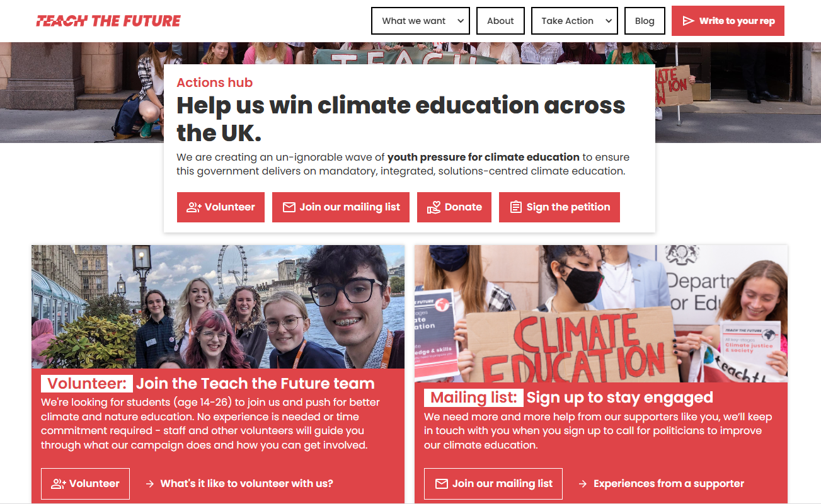This screenshot has height=504, width=821.
Task: Click the volunteers group selfie photo
Action: pyautogui.click(x=218, y=307)
